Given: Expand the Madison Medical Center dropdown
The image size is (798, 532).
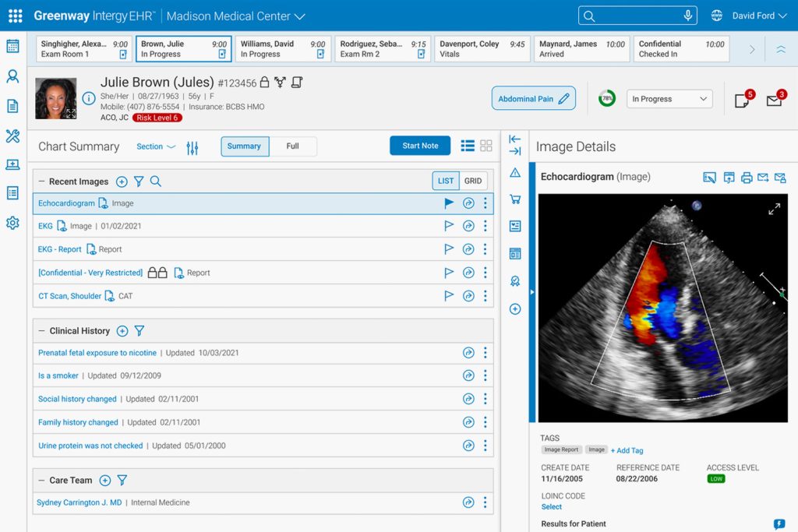Looking at the screenshot, I should coord(300,16).
